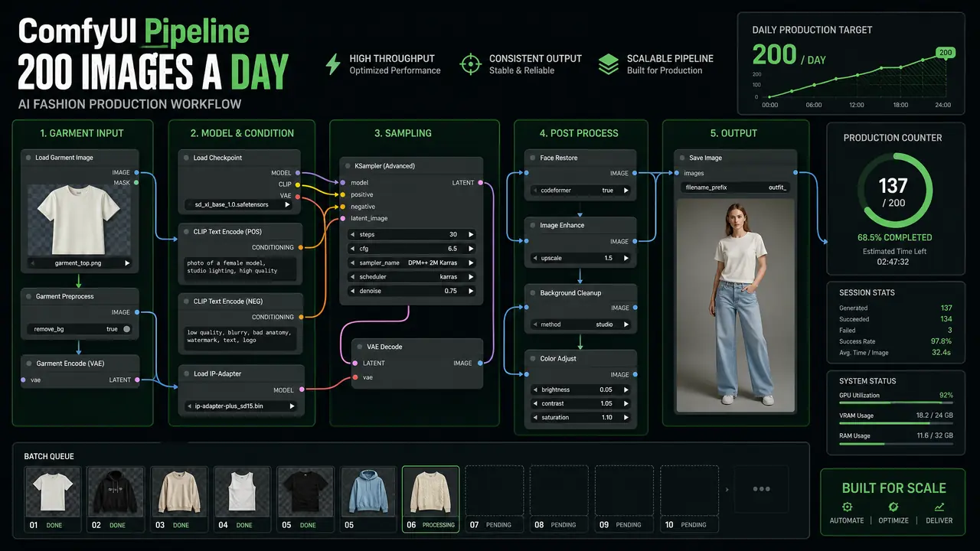Click the Deliver chart icon
The image size is (980, 551).
(x=939, y=507)
